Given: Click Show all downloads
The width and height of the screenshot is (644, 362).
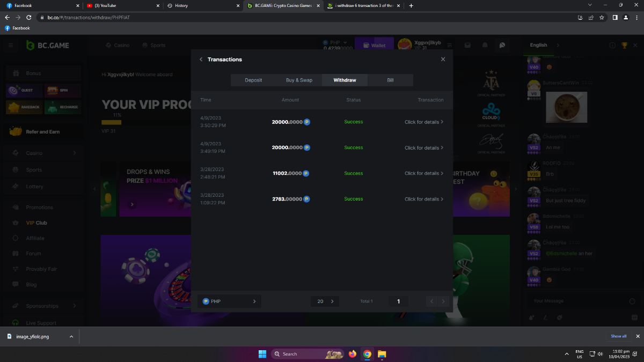Looking at the screenshot, I should tap(618, 336).
